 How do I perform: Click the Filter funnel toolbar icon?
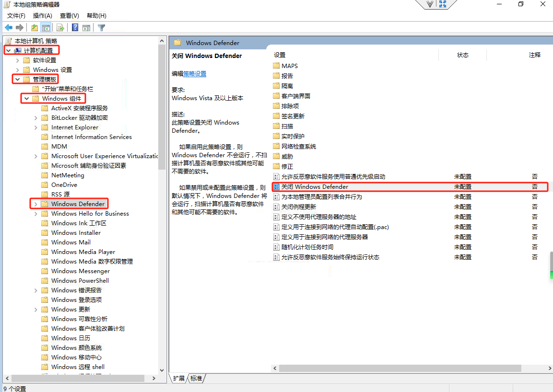102,27
